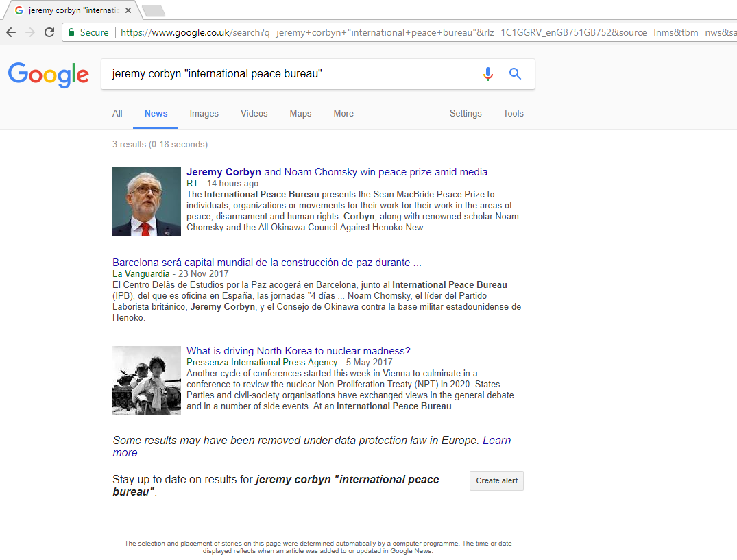
Task: Switch to the Images tab
Action: 204,114
